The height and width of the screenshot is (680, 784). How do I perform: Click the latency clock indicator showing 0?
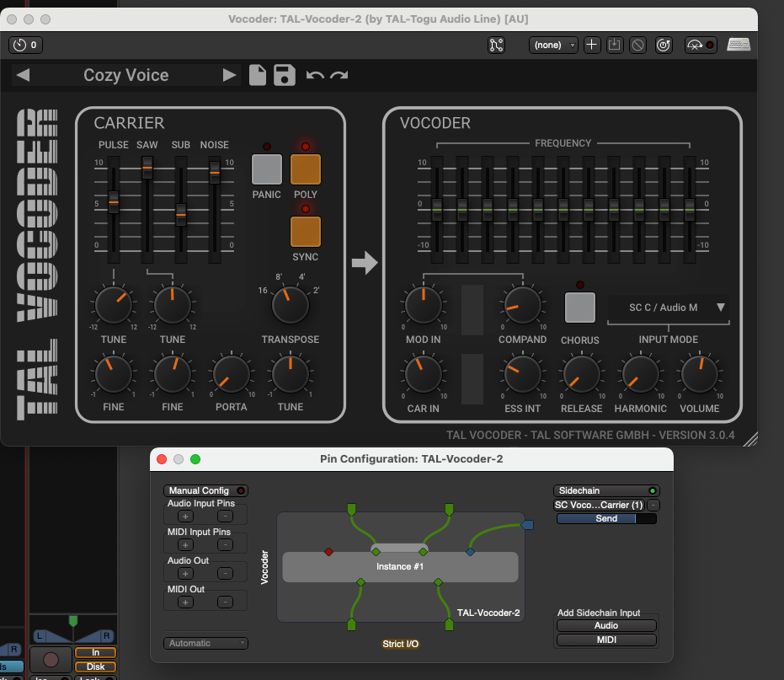pyautogui.click(x=25, y=45)
